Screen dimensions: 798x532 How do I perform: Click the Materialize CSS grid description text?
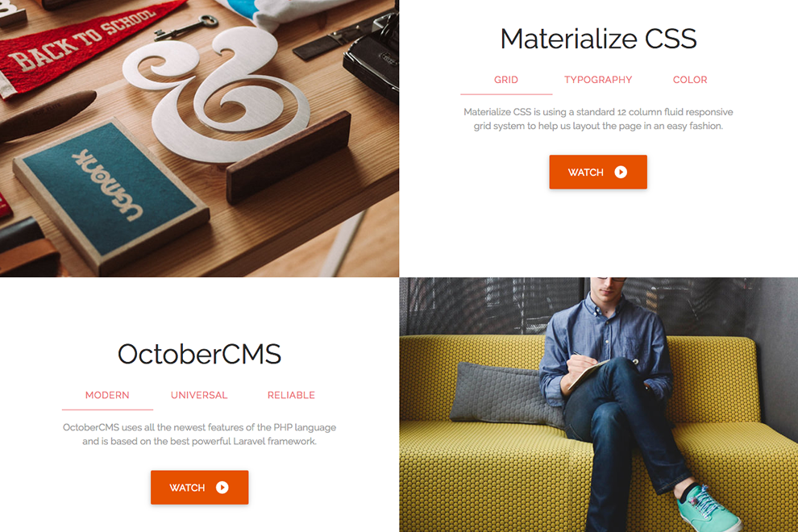(598, 118)
